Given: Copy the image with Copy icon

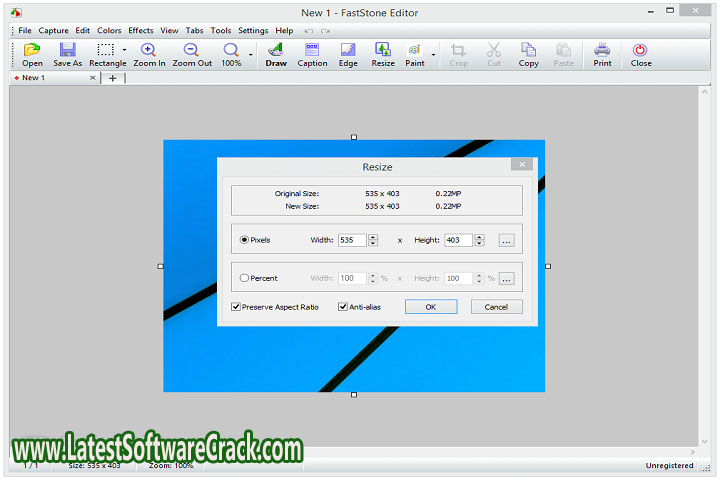Looking at the screenshot, I should [529, 55].
